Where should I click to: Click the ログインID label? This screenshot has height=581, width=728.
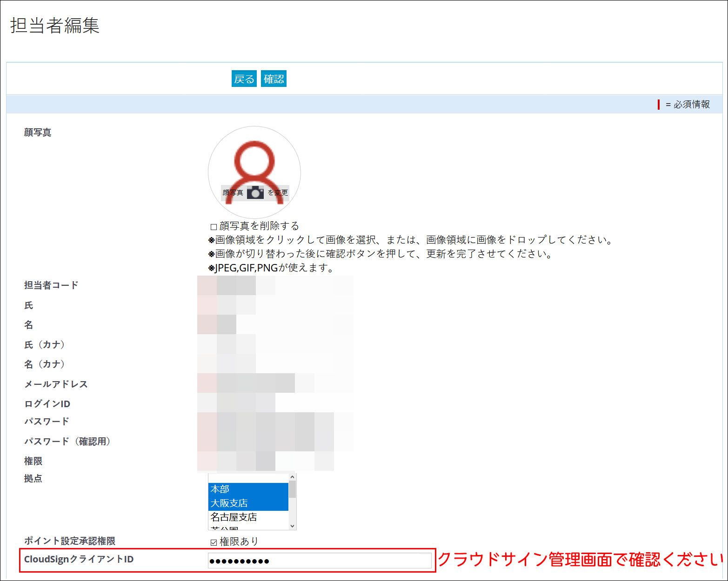[x=47, y=403]
